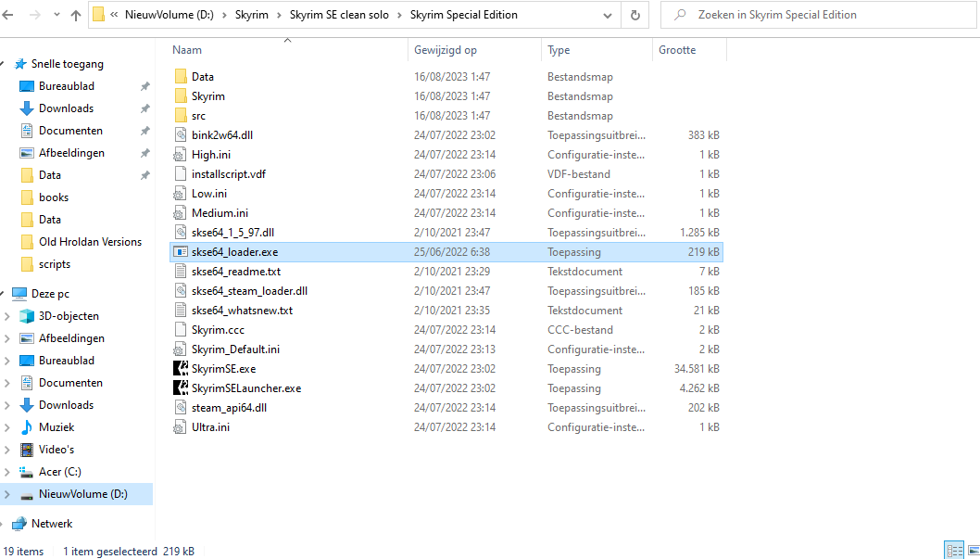Go up one folder level arrow
This screenshot has height=559, width=980.
(x=76, y=15)
